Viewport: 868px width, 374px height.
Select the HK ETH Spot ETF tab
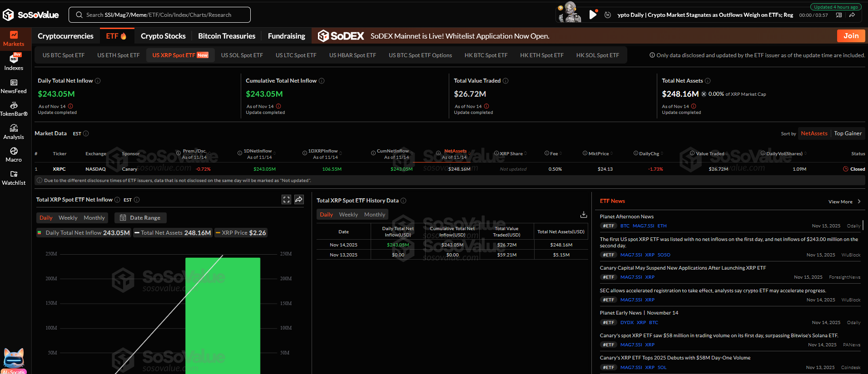[541, 55]
